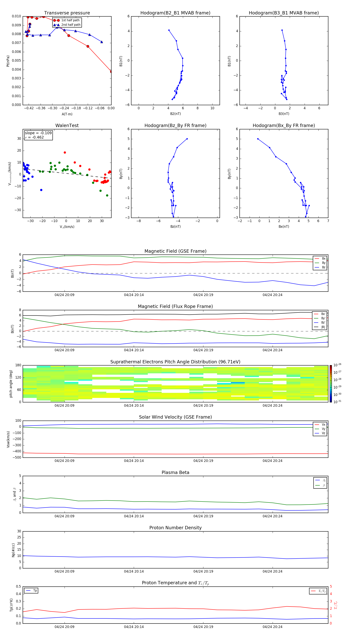Screen dimensions: 351x644
Task: Select the "1st half path" legend entry
Action: click(67, 20)
